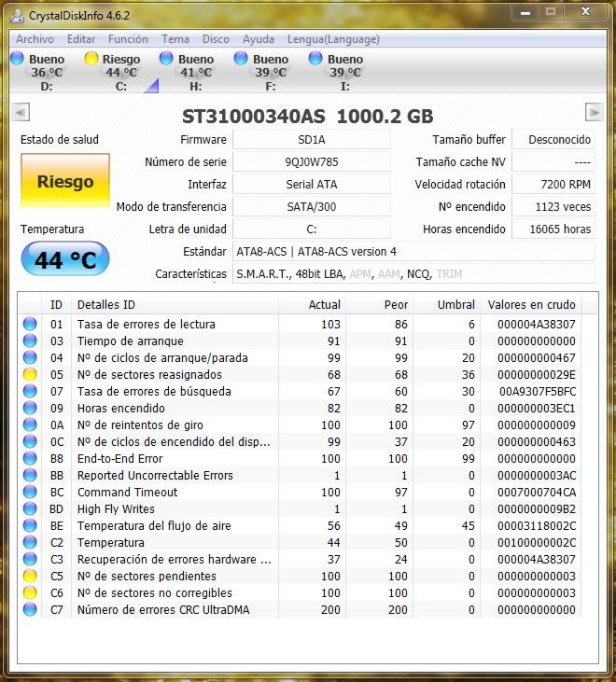Click the Letra de unidad C: field
The width and height of the screenshot is (616, 682).
click(312, 230)
